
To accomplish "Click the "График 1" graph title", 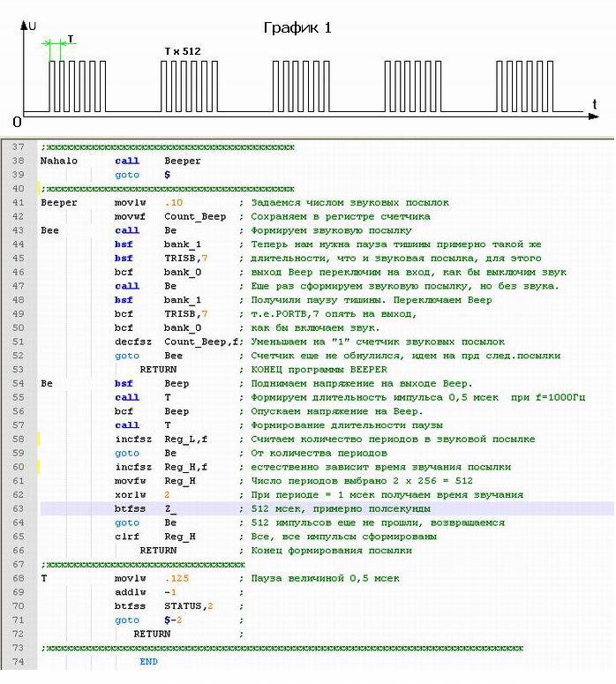I will [x=297, y=28].
